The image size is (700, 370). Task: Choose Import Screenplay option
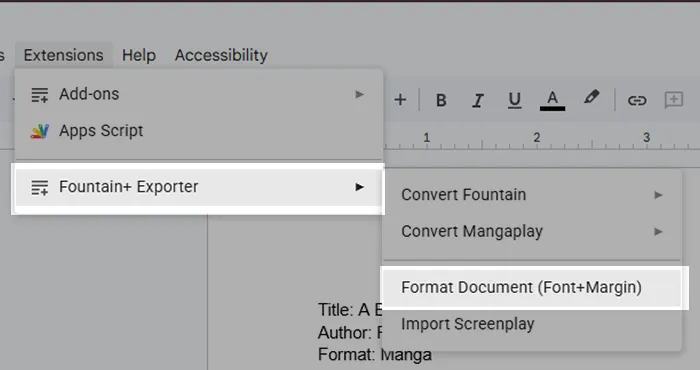coord(532,324)
